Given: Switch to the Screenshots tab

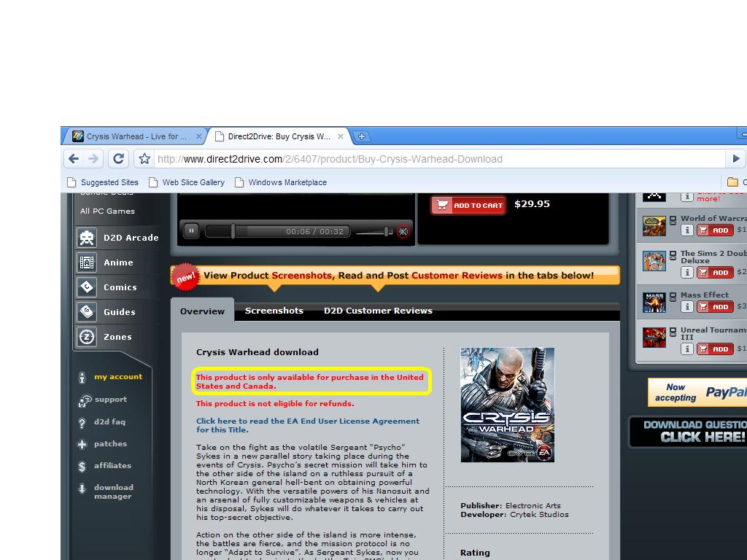Looking at the screenshot, I should click(274, 311).
